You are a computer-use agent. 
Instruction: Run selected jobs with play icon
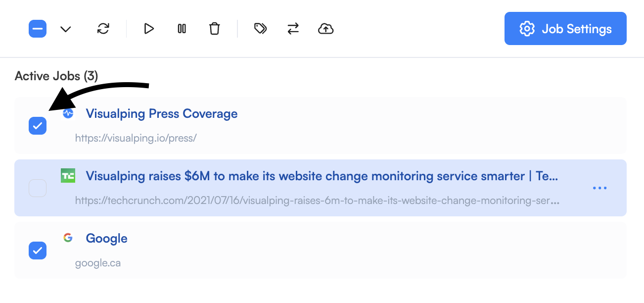[x=149, y=29]
